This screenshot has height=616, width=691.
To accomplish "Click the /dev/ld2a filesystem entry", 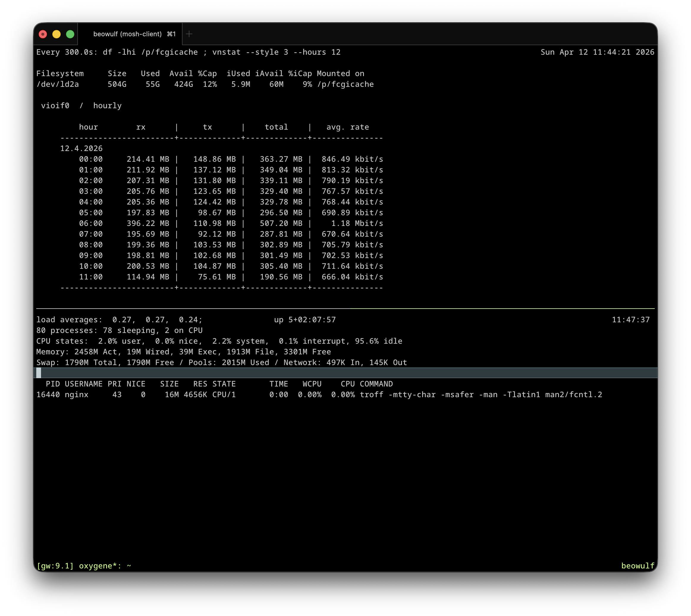I will pos(58,84).
